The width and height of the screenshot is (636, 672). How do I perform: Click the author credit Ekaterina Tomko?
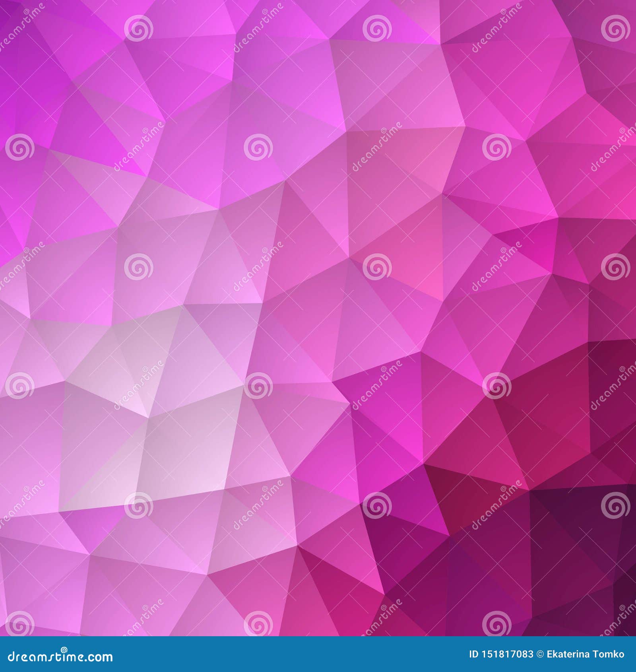pyautogui.click(x=585, y=653)
